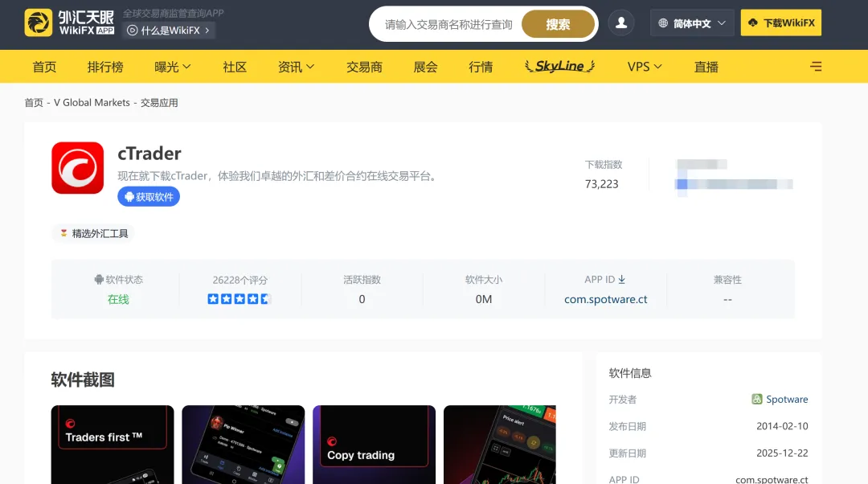Open the Copy trading screenshot thumbnail
868x484 pixels.
(375, 445)
